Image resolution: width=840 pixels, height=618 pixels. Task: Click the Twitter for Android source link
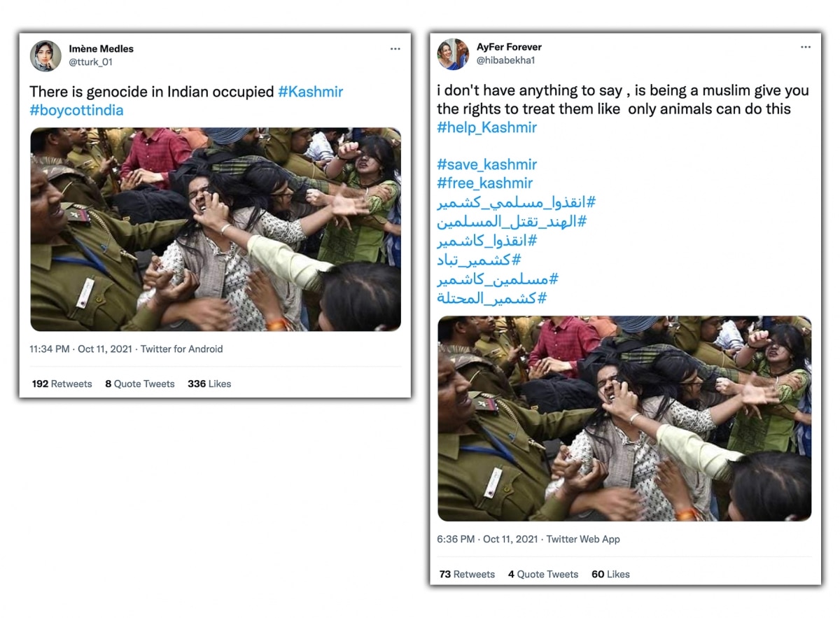(181, 349)
